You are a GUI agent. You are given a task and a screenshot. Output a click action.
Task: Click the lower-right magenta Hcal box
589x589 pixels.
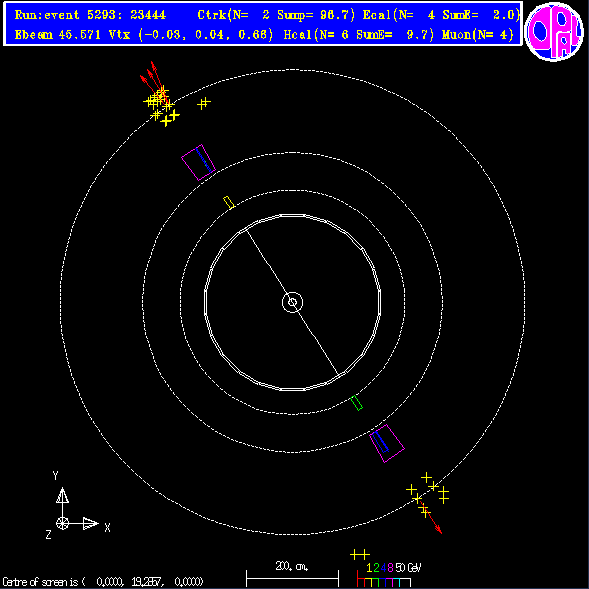click(387, 443)
